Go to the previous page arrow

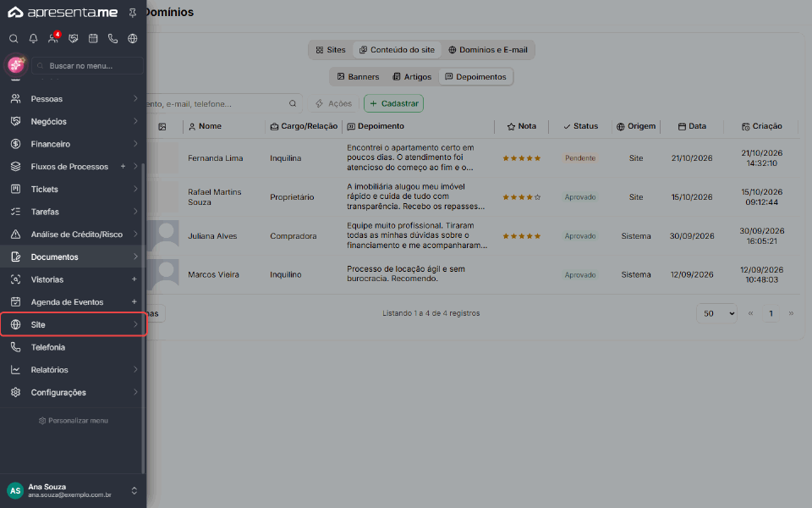point(750,313)
